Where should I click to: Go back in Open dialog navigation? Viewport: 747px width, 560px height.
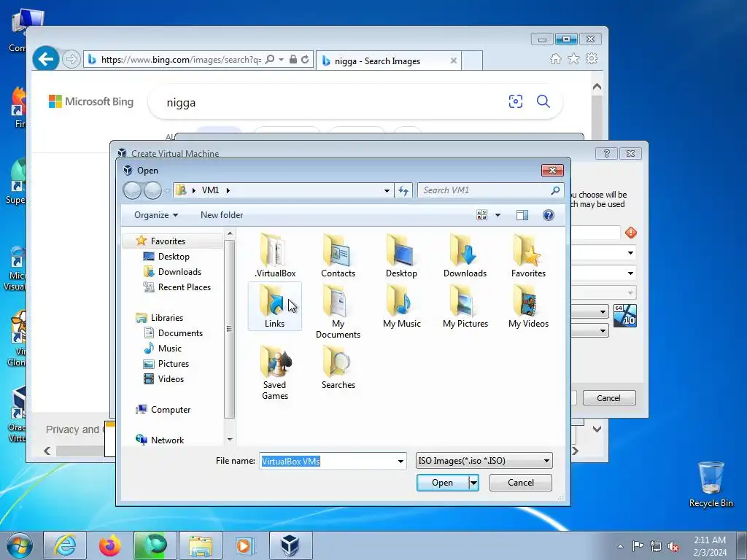[132, 190]
